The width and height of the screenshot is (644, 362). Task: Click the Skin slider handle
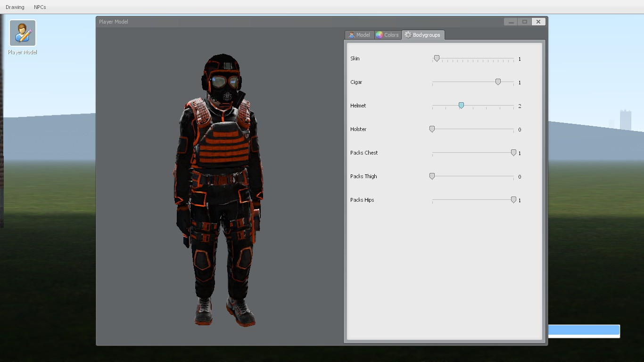pos(436,58)
